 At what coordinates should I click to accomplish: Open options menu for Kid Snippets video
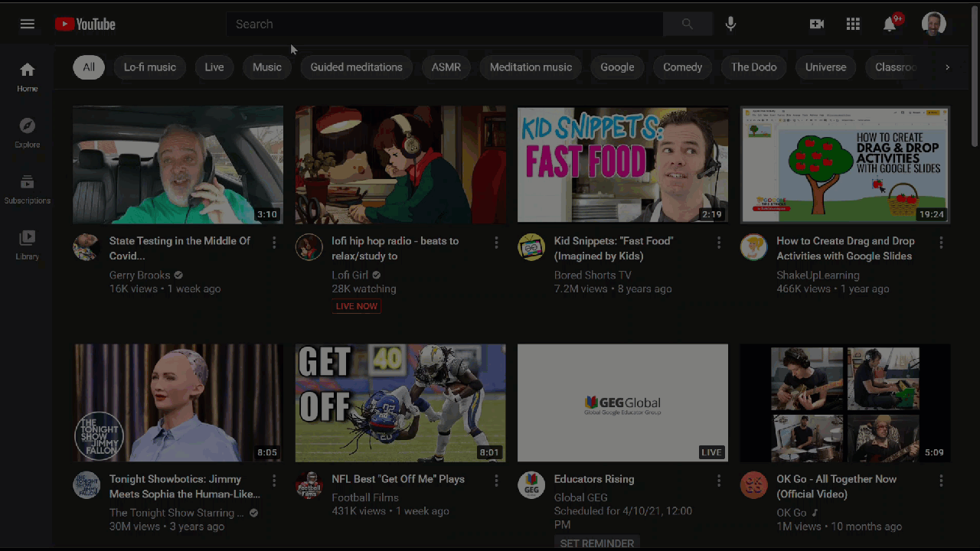719,243
